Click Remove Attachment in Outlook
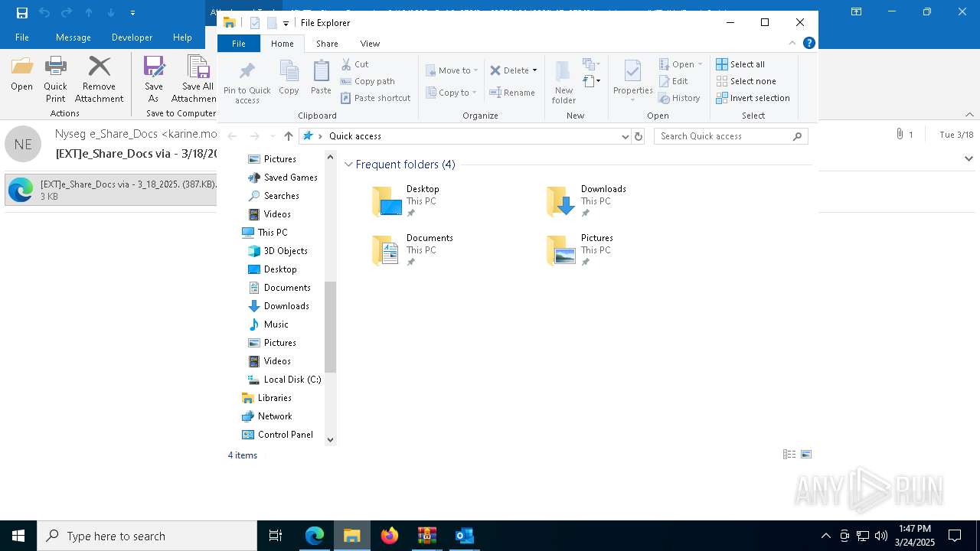The image size is (980, 551). point(99,79)
